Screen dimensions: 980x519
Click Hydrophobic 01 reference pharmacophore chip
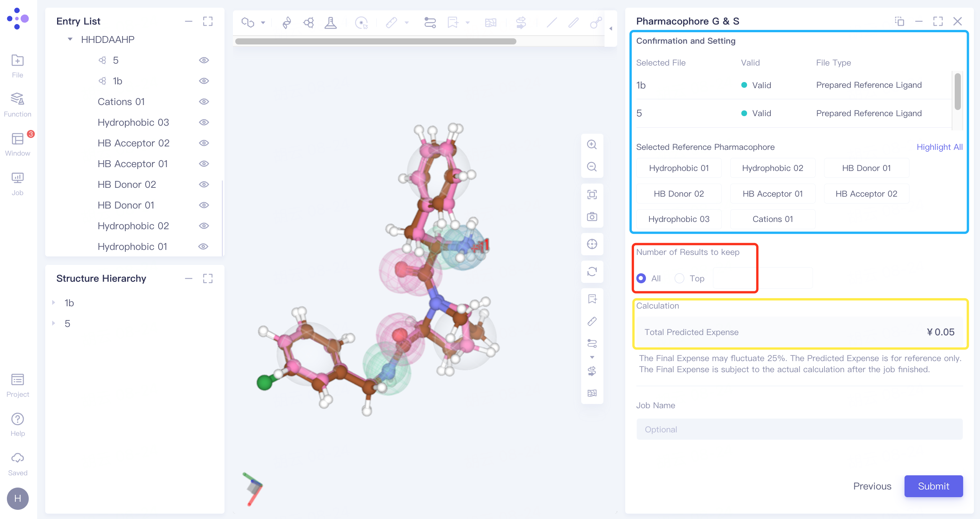click(x=679, y=168)
